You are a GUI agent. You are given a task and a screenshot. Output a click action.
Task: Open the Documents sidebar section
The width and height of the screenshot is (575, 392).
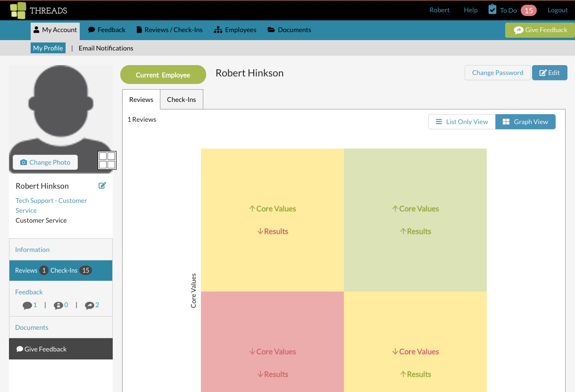coord(32,327)
